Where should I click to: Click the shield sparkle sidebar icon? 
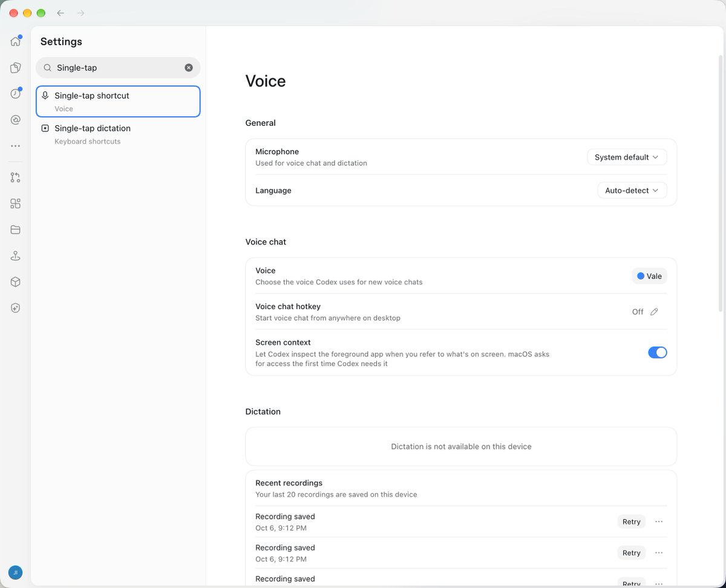[16, 308]
